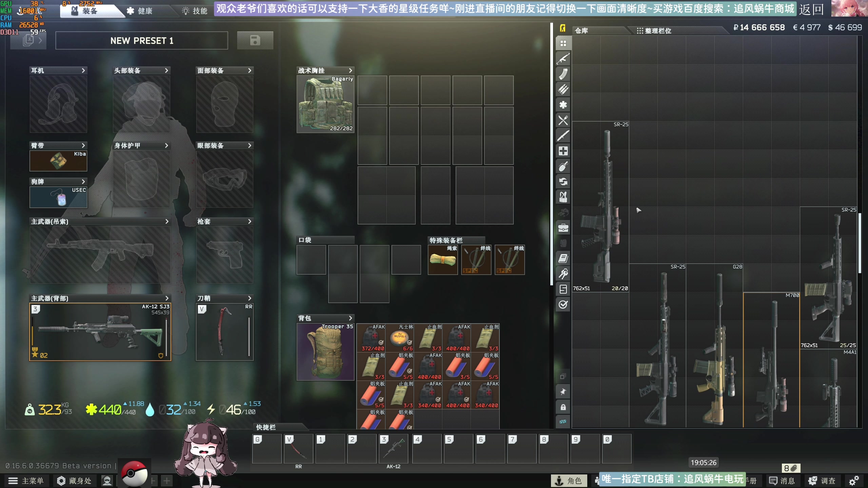
Task: Filter stash by food fork-knife icon
Action: (x=563, y=120)
